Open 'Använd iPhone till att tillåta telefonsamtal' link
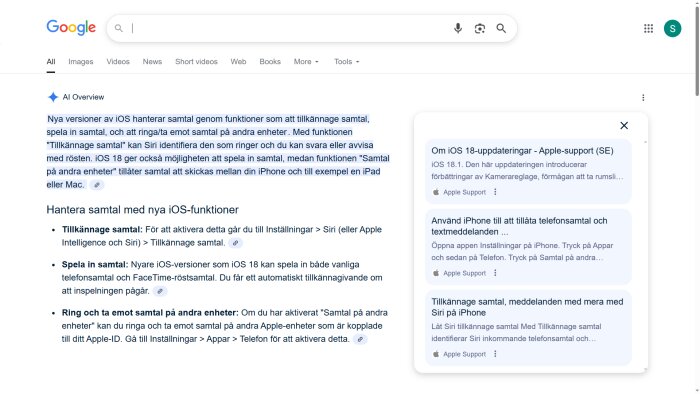700x394 pixels. 519,226
